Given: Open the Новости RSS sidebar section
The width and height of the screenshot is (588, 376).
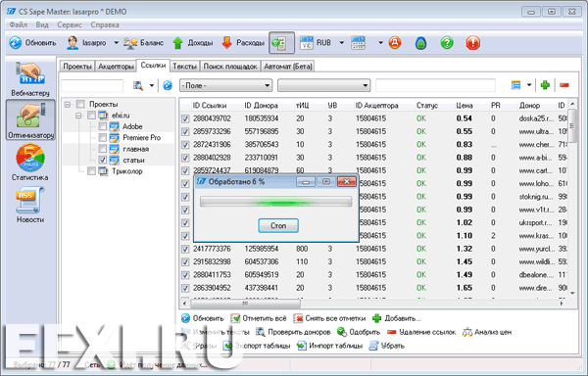Looking at the screenshot, I should pos(30,206).
